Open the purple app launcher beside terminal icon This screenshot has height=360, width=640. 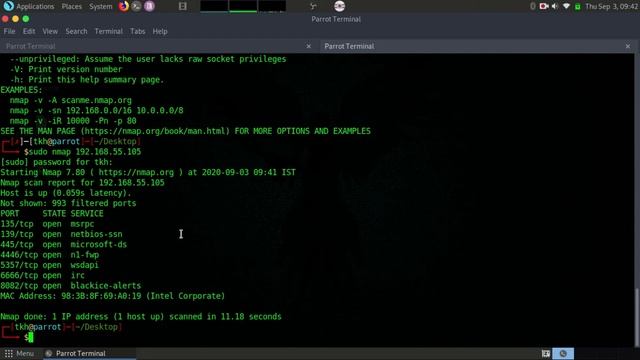[149, 6]
